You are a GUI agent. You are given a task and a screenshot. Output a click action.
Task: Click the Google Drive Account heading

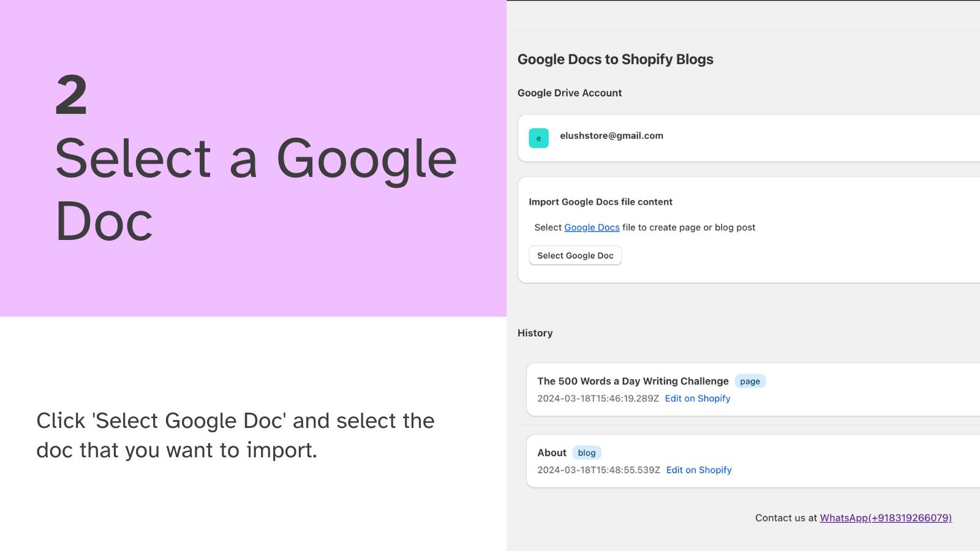click(570, 93)
